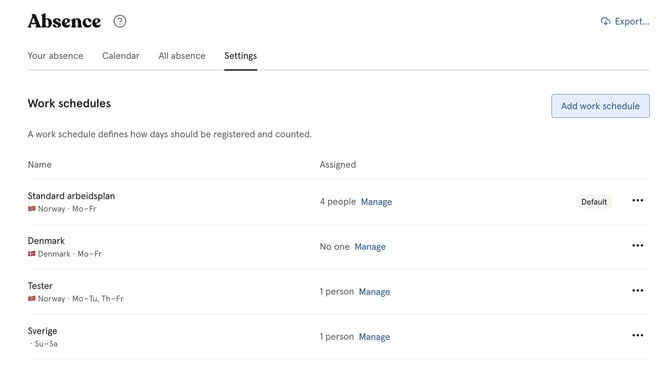Click the Norway flag under Tester
This screenshot has width=670, height=372.
click(32, 299)
